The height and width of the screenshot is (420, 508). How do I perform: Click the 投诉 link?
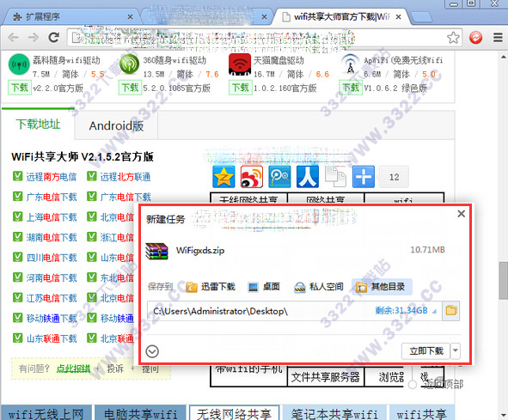coord(115,368)
